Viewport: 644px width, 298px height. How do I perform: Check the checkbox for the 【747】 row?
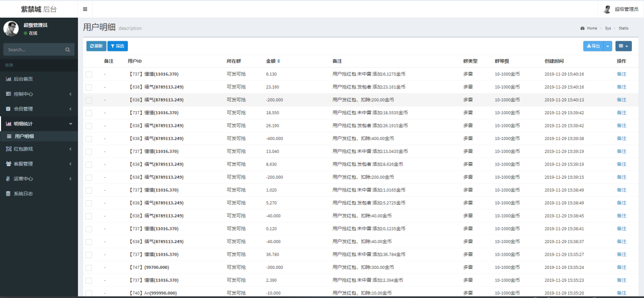(x=89, y=267)
